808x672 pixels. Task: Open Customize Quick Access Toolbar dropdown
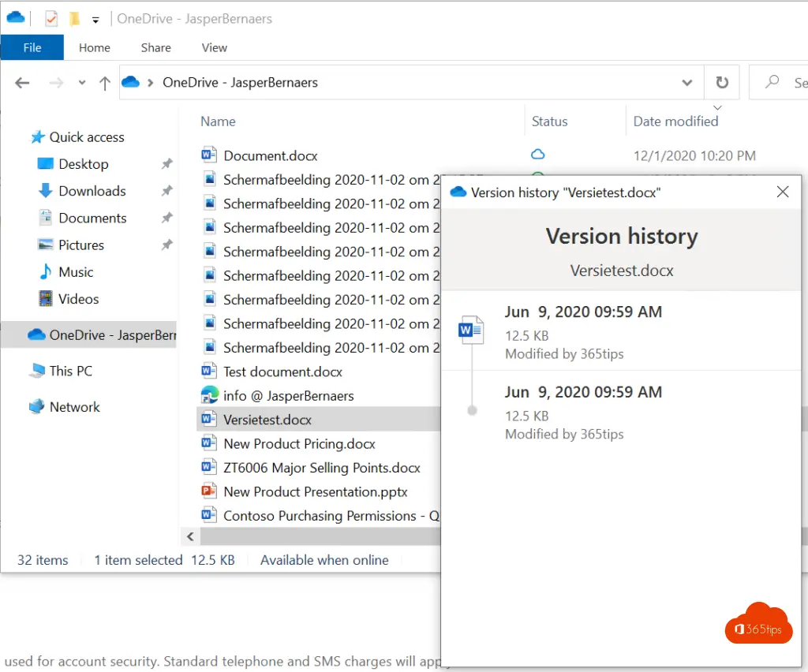click(95, 19)
